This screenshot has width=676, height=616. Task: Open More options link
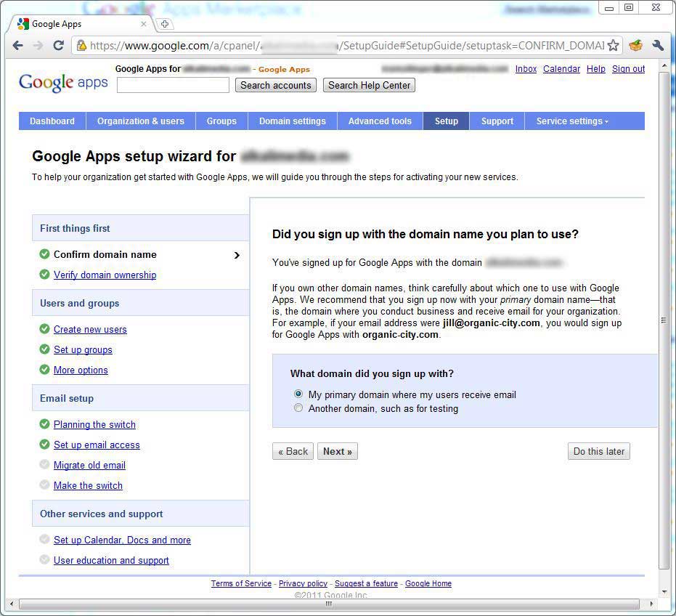[81, 370]
